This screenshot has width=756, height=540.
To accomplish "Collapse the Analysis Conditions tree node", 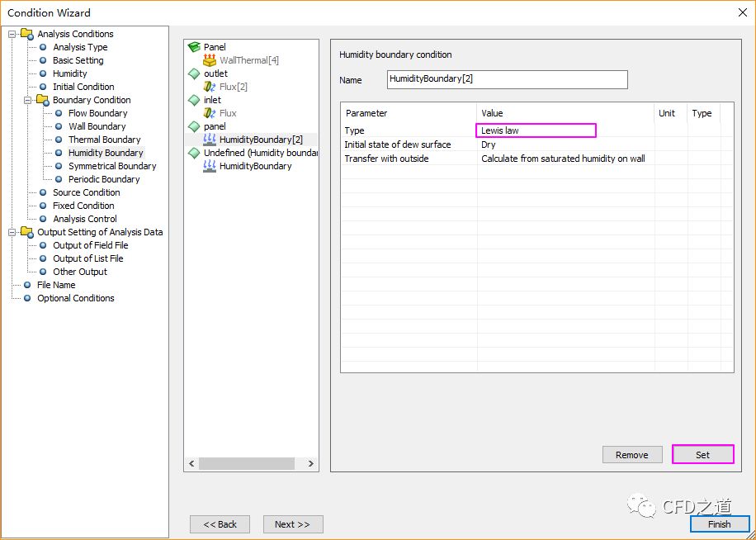I will 12,34.
